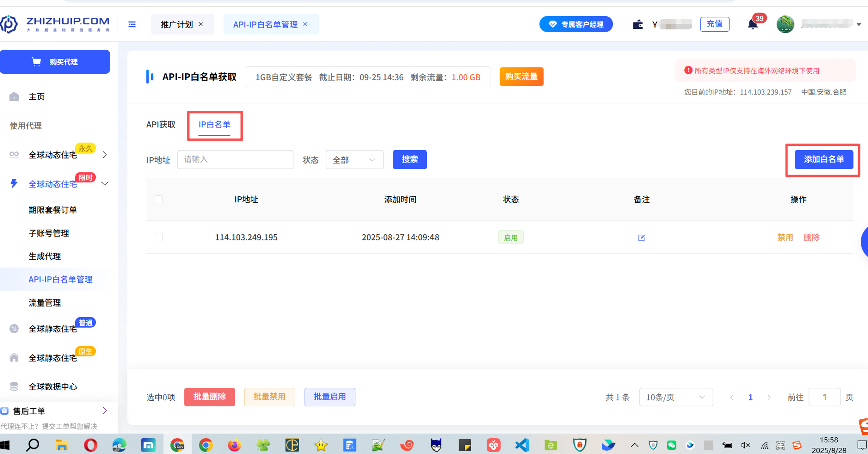Open File Explorer from taskbar

tap(62, 445)
